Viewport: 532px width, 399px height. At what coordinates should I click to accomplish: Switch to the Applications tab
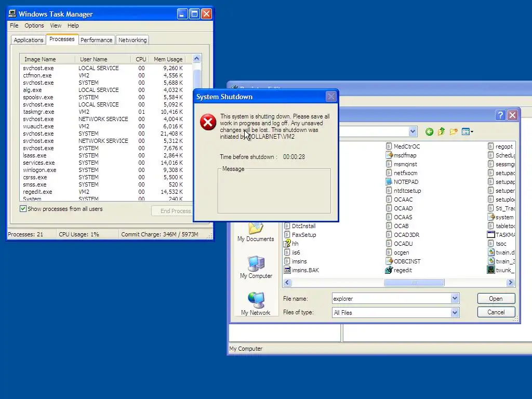click(29, 40)
